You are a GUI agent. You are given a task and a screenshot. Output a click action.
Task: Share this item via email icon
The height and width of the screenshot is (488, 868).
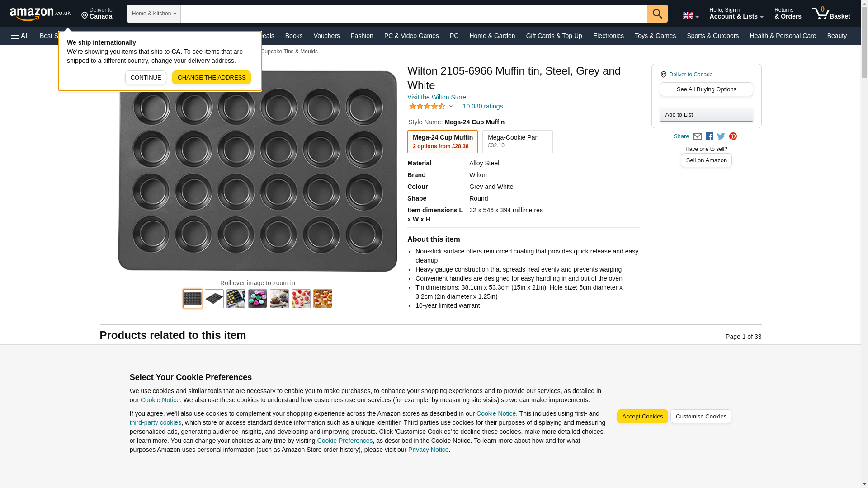tap(697, 136)
